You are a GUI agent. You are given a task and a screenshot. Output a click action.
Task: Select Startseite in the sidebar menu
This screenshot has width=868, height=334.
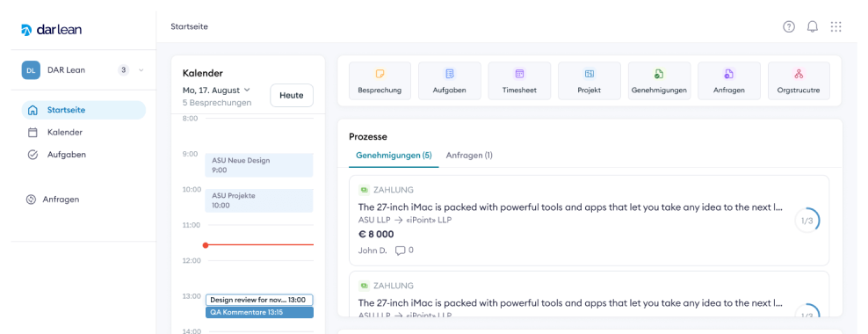(x=83, y=110)
